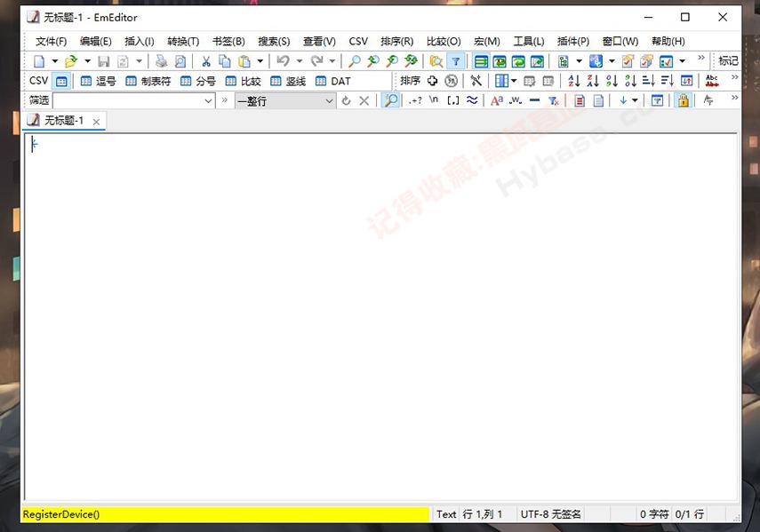Toggle incremental search magnifier in filter bar
Viewport: 760px width, 532px height.
pyautogui.click(x=390, y=100)
